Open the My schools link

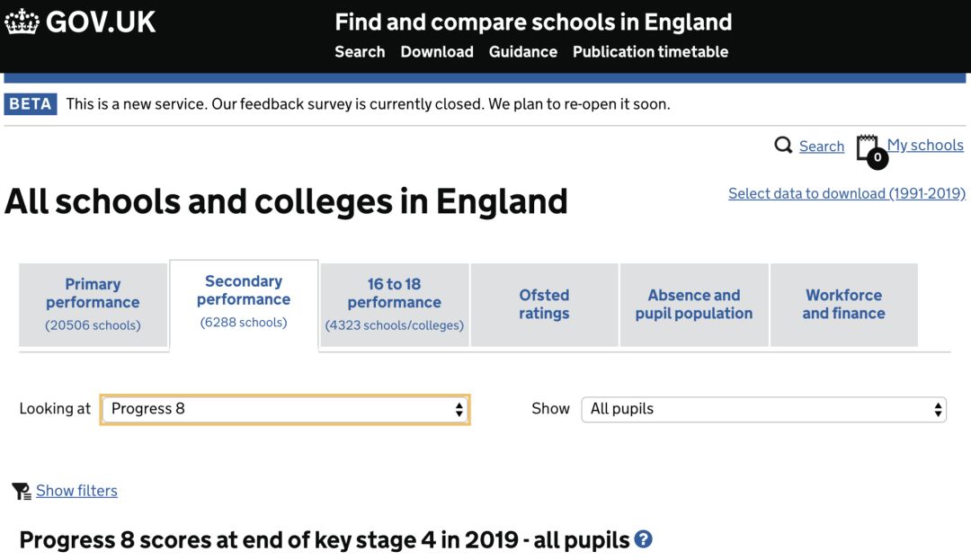pyautogui.click(x=925, y=146)
